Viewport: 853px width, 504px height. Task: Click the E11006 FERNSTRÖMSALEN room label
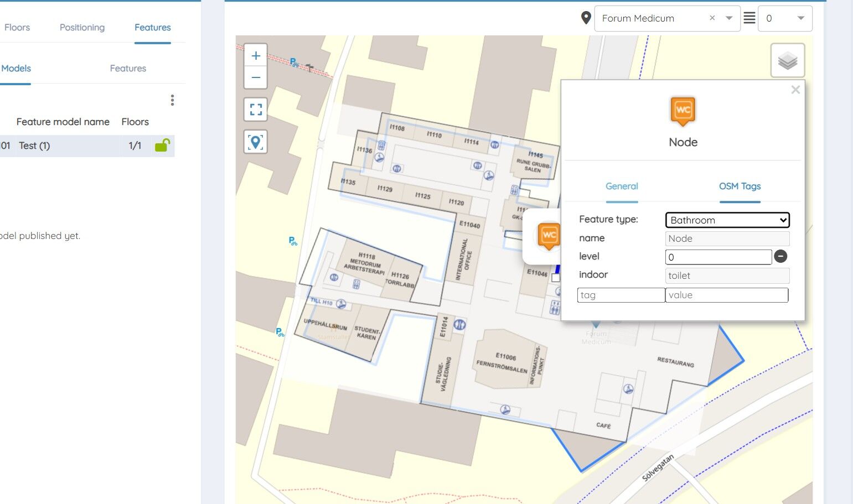click(502, 362)
